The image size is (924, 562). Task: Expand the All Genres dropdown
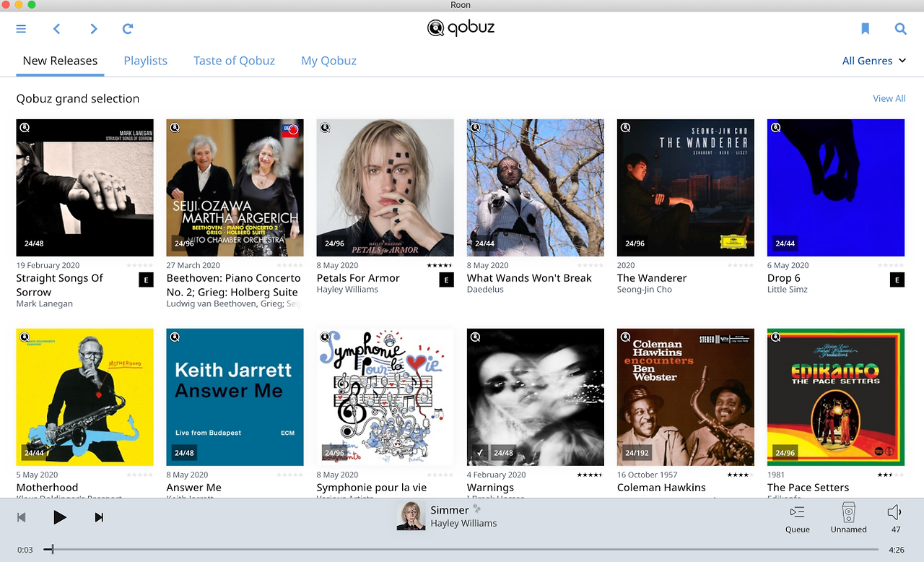874,61
